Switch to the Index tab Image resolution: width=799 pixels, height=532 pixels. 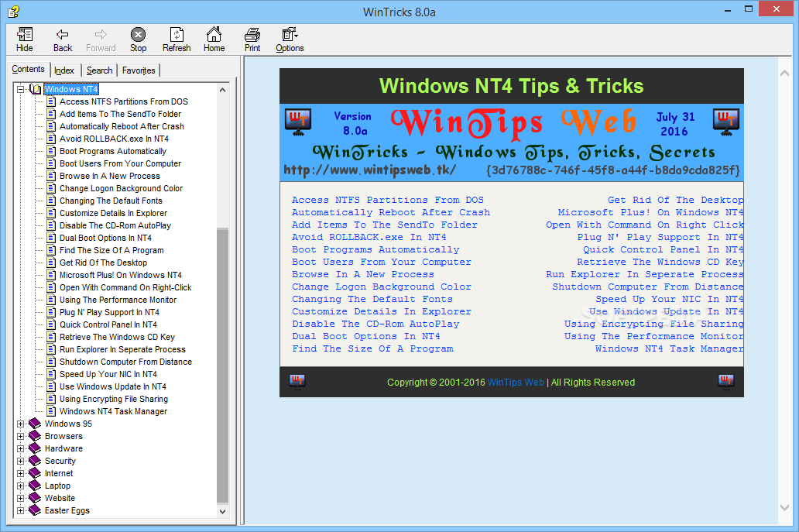coord(64,70)
